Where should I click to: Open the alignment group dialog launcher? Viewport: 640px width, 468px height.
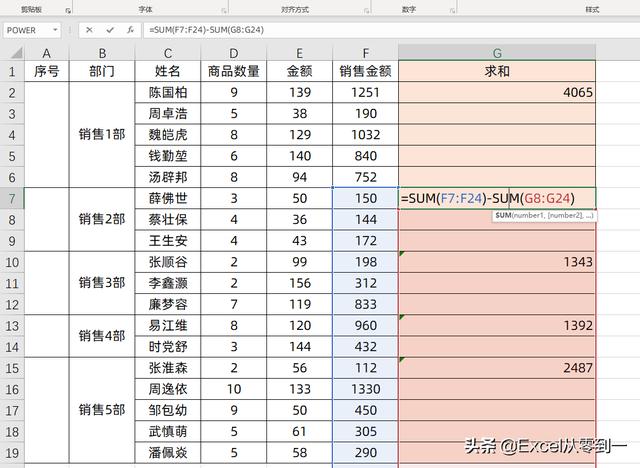372,9
